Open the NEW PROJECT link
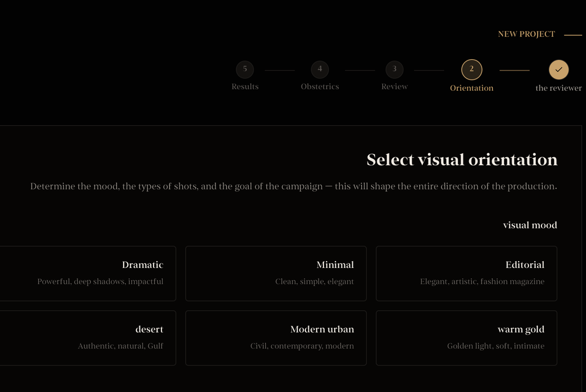This screenshot has width=586, height=392. pos(526,34)
